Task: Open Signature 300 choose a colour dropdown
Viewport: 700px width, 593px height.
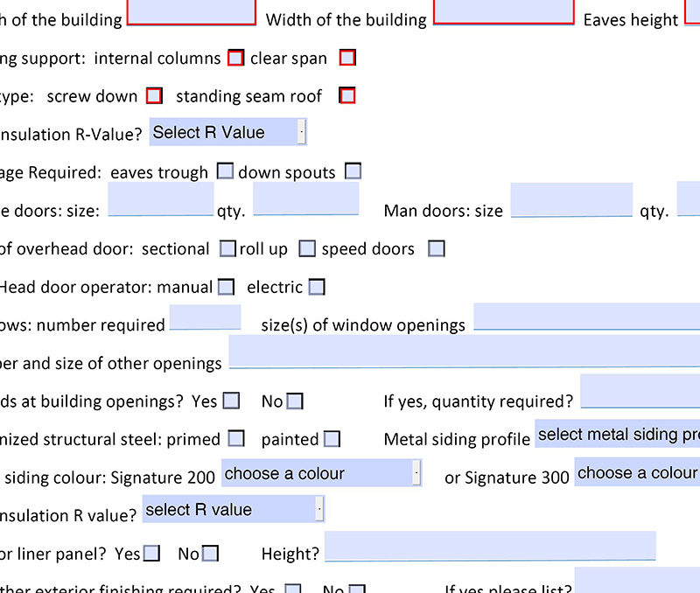Action: coord(637,473)
